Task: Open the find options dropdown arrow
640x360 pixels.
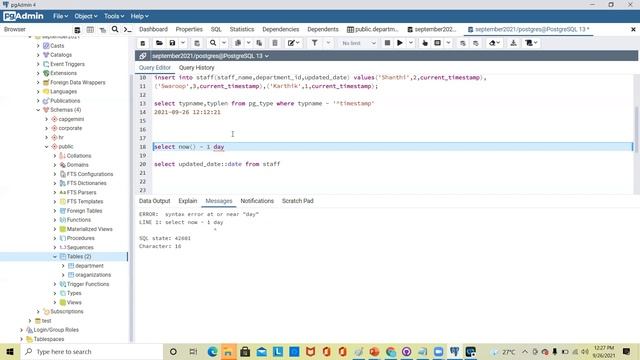Action: [224, 43]
